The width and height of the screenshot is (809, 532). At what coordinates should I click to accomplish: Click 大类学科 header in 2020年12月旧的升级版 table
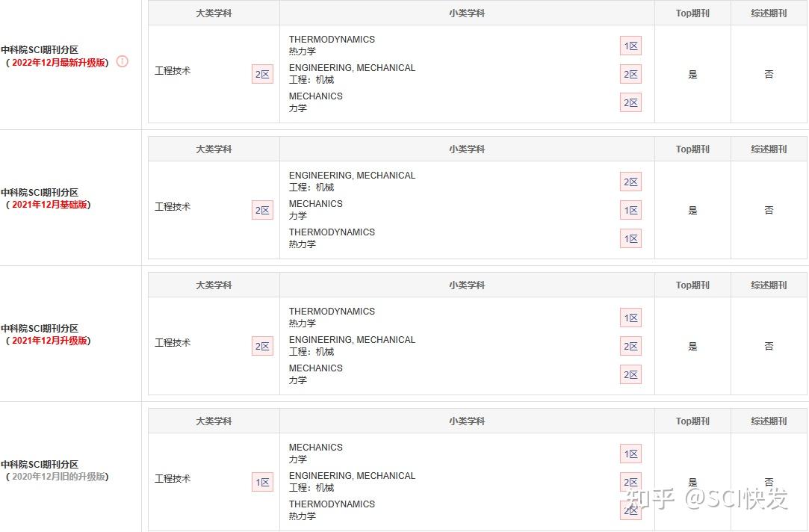tap(214, 421)
